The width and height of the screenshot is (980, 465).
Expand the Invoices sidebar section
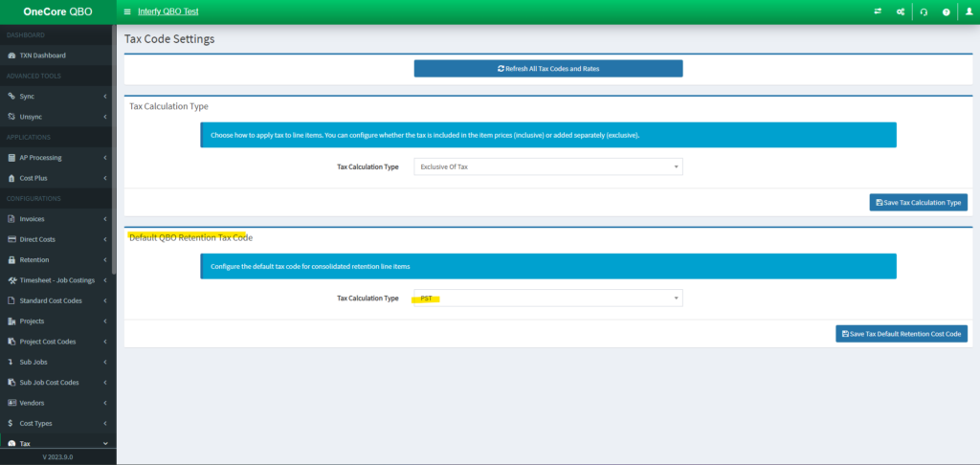(57, 219)
